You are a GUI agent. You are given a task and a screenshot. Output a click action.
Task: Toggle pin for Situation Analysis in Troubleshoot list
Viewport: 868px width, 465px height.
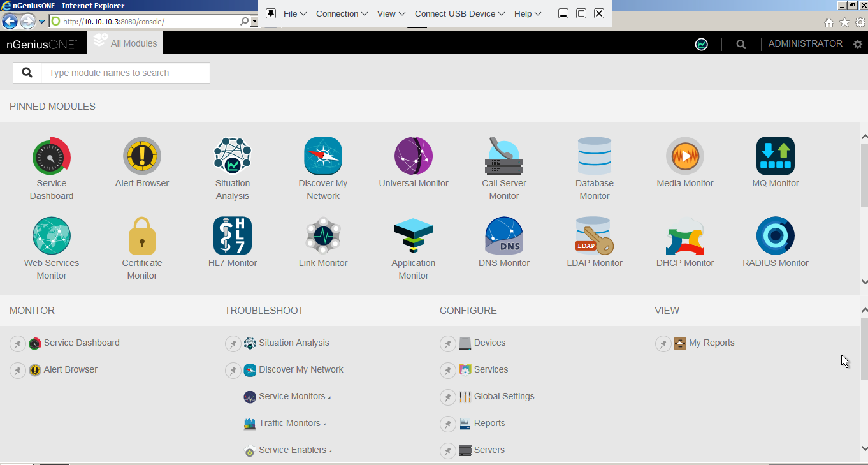[233, 344]
